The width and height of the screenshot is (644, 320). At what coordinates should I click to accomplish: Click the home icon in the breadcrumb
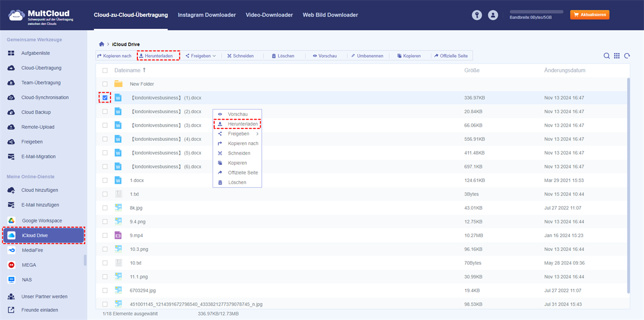101,43
